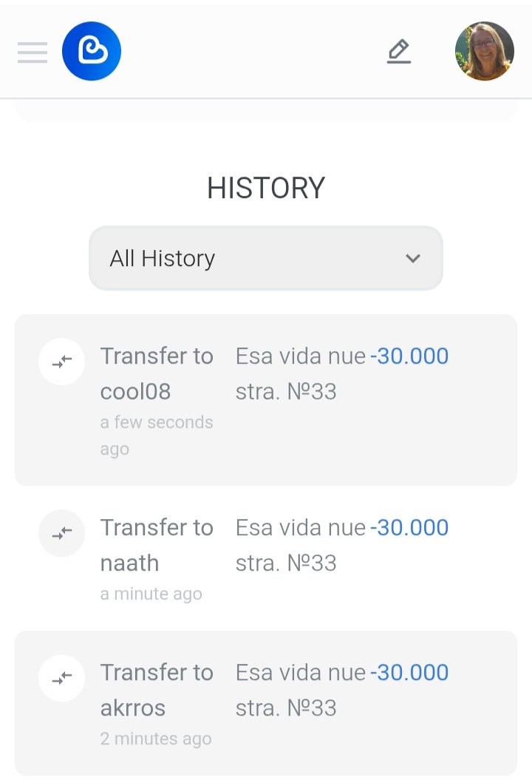The image size is (532, 783).
Task: Click 'a minute ago' timestamp
Action: click(x=151, y=594)
